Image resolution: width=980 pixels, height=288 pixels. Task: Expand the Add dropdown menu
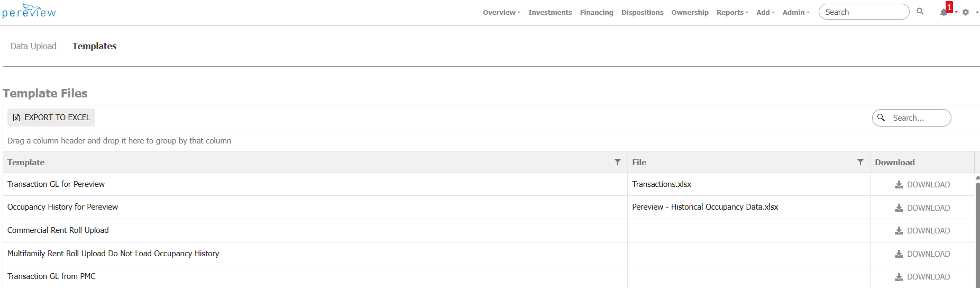(x=765, y=12)
